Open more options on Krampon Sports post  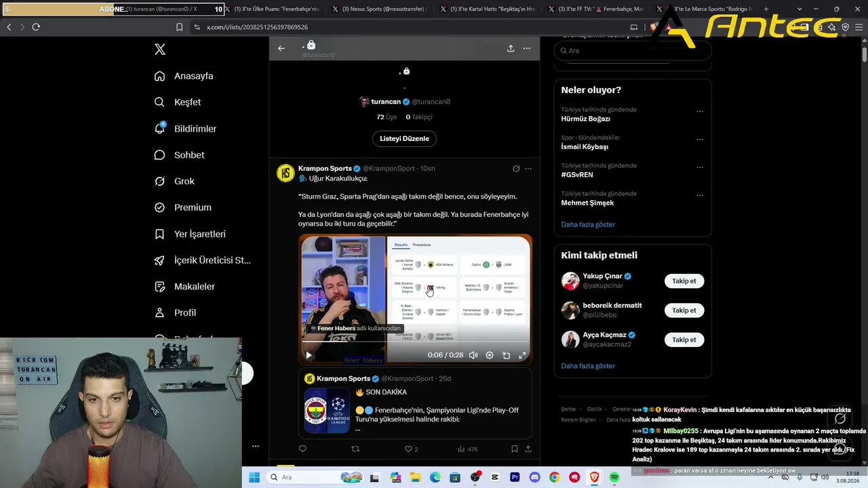pos(528,169)
